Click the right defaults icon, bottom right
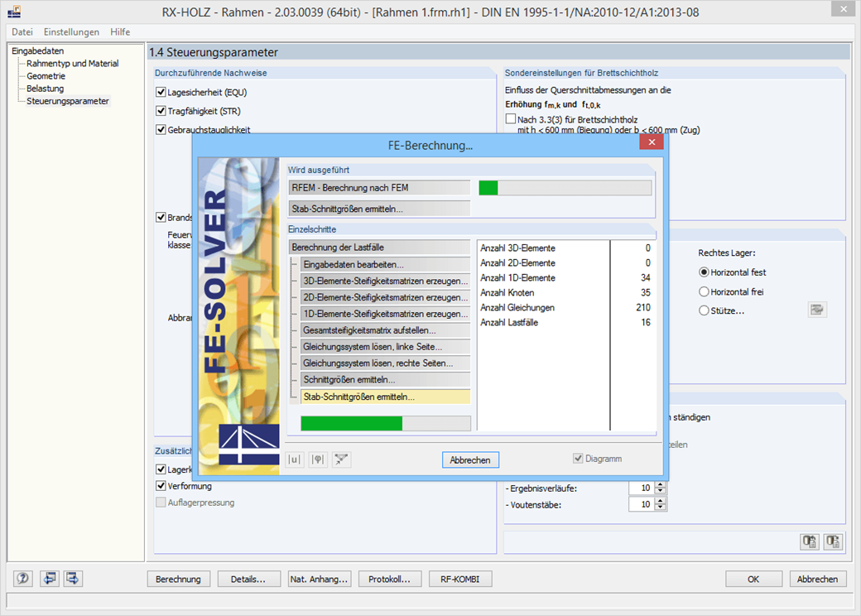861x616 pixels. pos(833,541)
